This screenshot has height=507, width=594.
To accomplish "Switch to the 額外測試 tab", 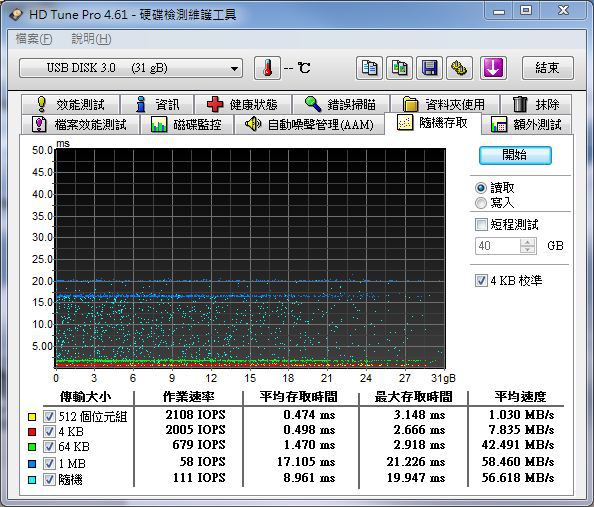I will tap(527, 124).
